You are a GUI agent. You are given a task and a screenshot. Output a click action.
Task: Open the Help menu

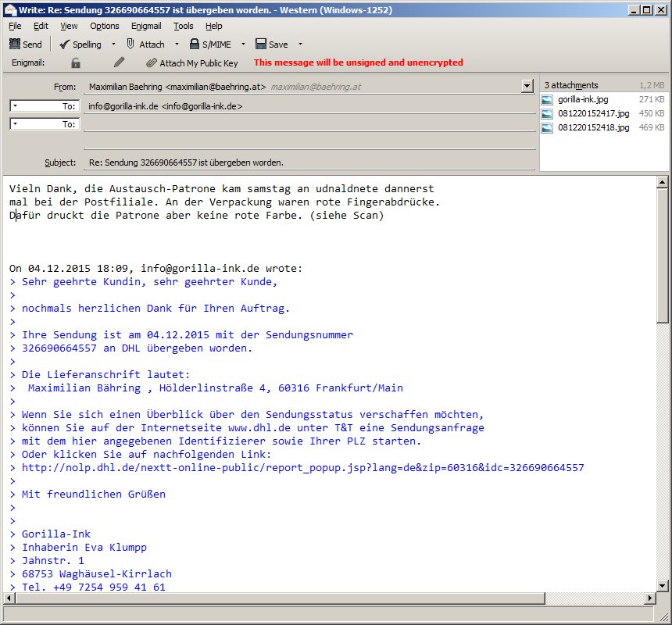pyautogui.click(x=214, y=26)
